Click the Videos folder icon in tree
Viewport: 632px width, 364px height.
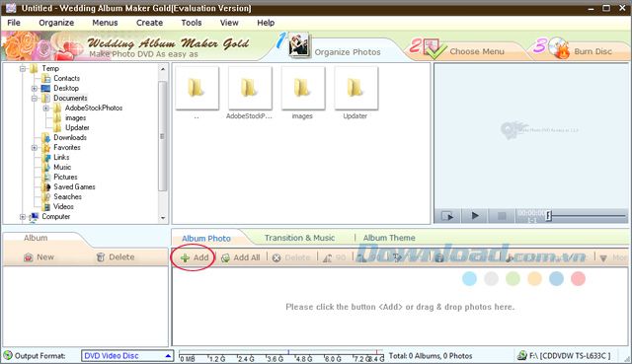click(x=46, y=206)
